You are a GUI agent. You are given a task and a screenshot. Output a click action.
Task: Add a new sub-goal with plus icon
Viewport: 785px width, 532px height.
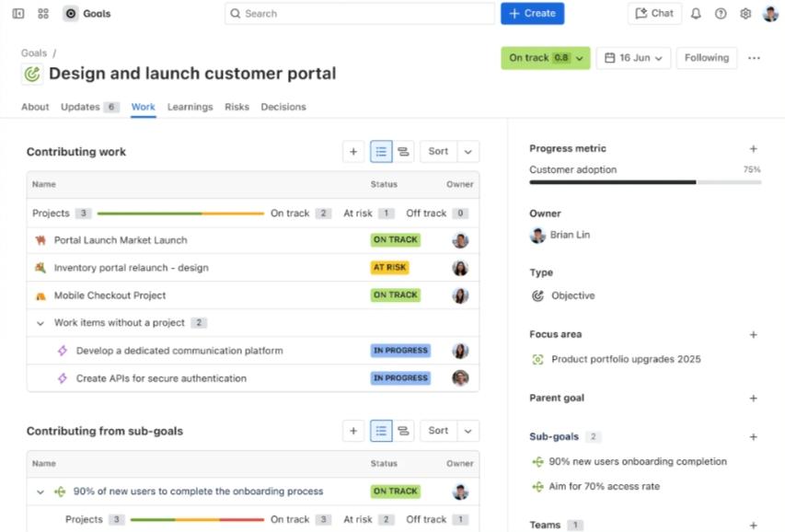click(753, 437)
